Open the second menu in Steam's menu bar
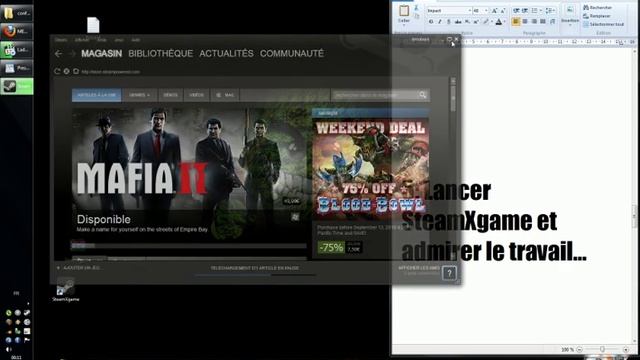This screenshot has width=640, height=360. pyautogui.click(x=82, y=40)
